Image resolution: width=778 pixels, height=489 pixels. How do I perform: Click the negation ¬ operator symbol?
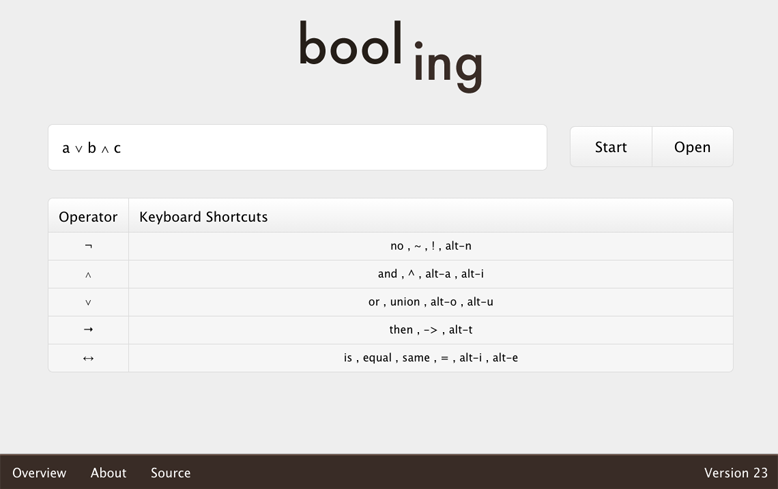88,246
